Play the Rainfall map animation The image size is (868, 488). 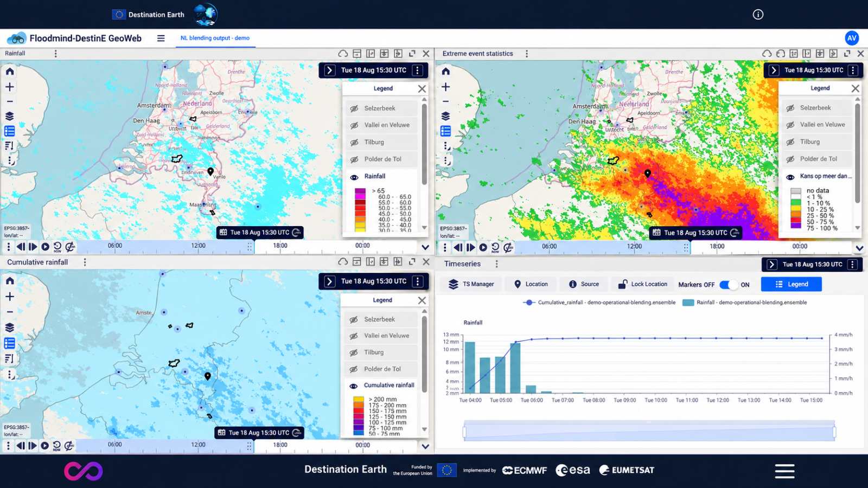[45, 247]
